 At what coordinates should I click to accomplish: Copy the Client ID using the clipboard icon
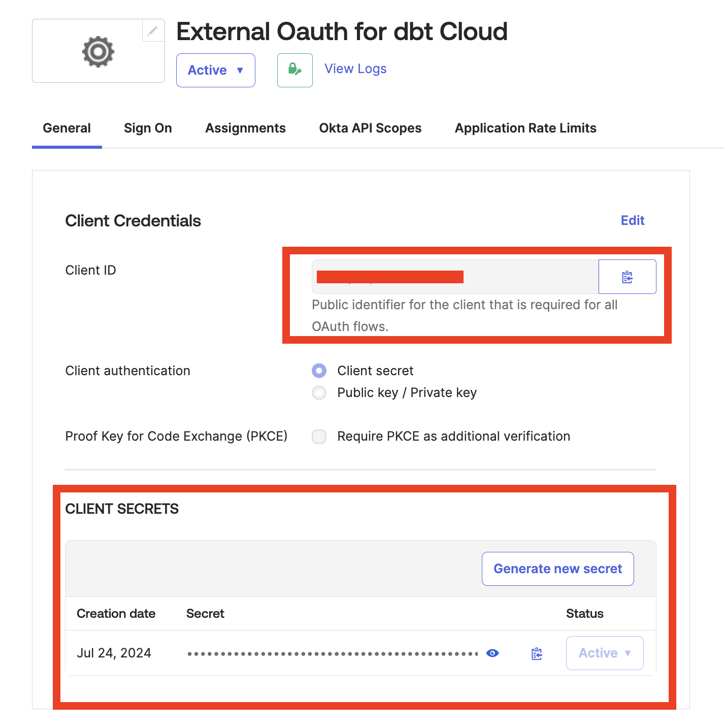[628, 277]
